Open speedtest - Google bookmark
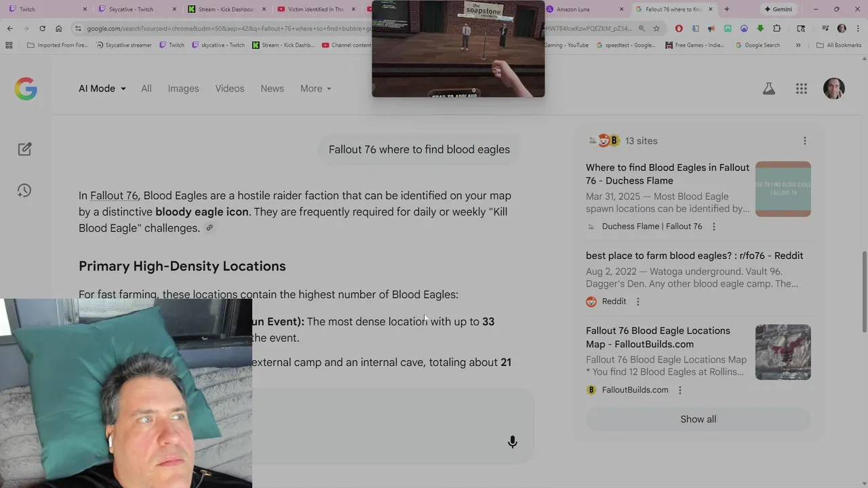This screenshot has width=868, height=488. (627, 45)
